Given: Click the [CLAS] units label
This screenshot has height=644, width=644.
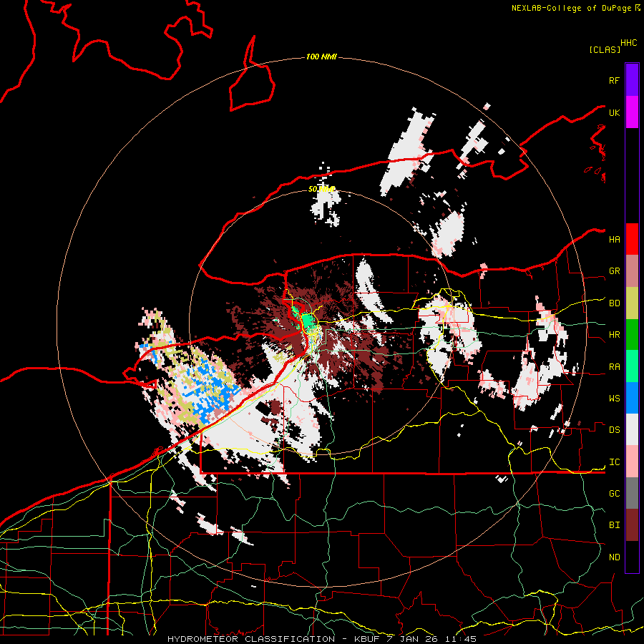Looking at the screenshot, I should [605, 49].
